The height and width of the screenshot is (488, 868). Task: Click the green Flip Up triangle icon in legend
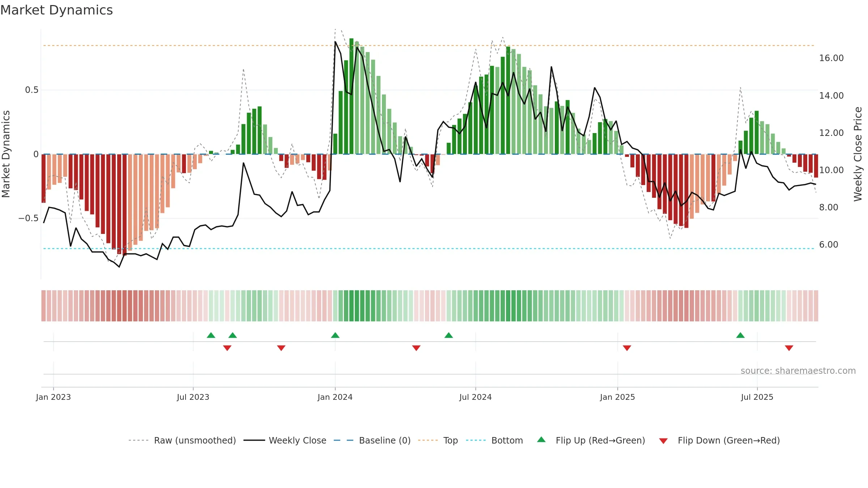[541, 440]
